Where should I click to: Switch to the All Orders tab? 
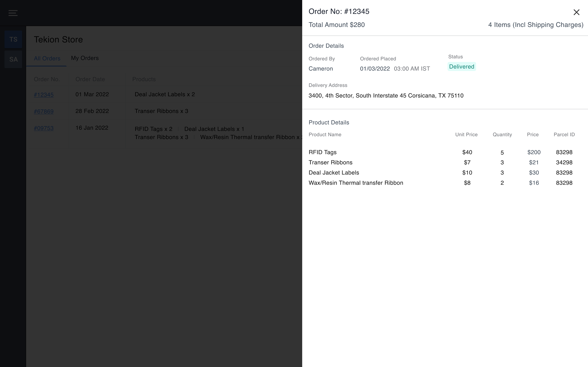[47, 58]
